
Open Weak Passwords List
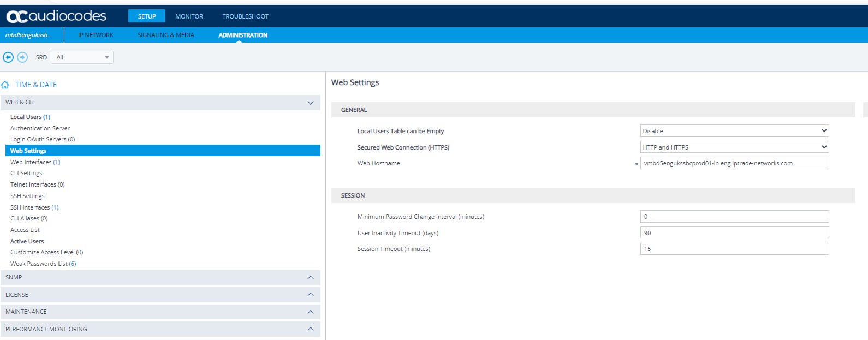pos(43,264)
